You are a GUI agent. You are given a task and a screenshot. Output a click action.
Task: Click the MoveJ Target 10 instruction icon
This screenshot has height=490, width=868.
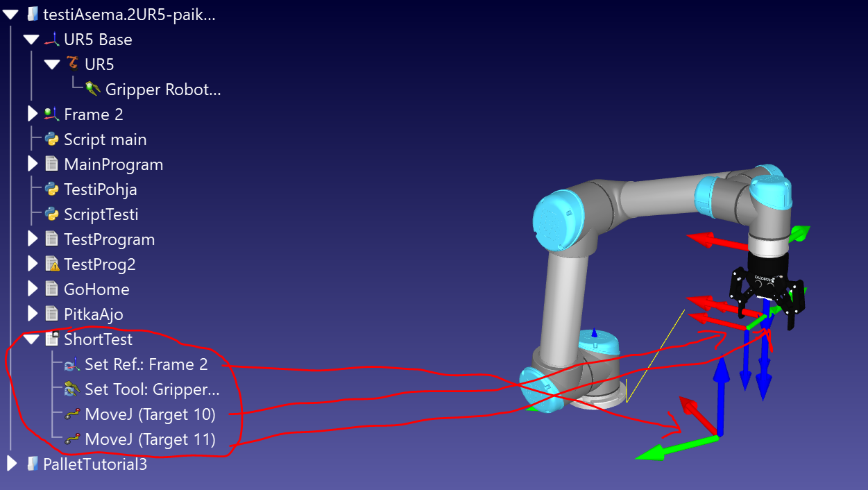[73, 415]
